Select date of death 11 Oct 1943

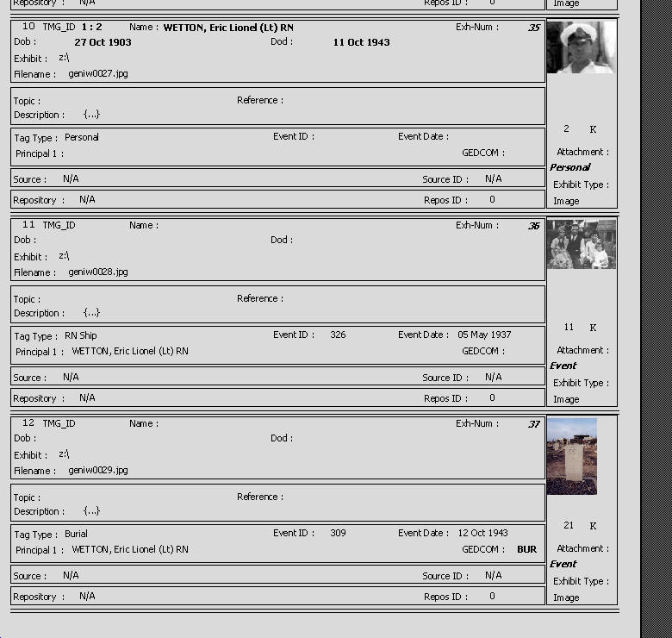pos(361,42)
